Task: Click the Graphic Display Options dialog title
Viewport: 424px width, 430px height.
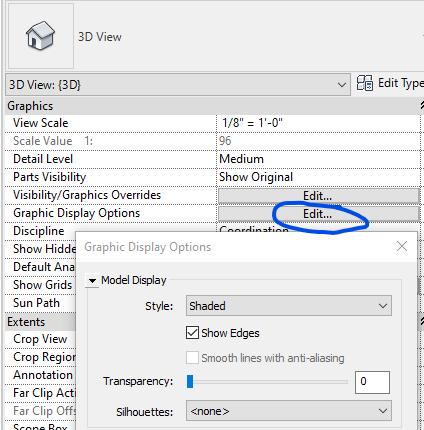Action: point(148,247)
